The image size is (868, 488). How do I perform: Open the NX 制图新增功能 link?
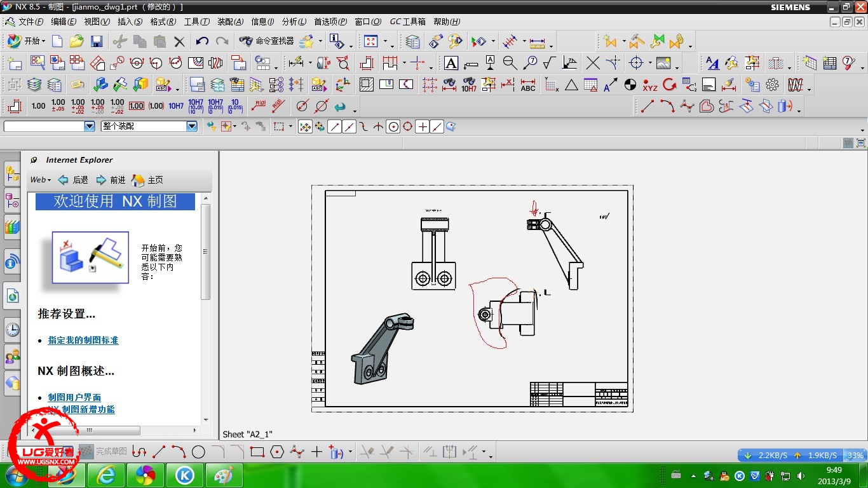coord(81,410)
